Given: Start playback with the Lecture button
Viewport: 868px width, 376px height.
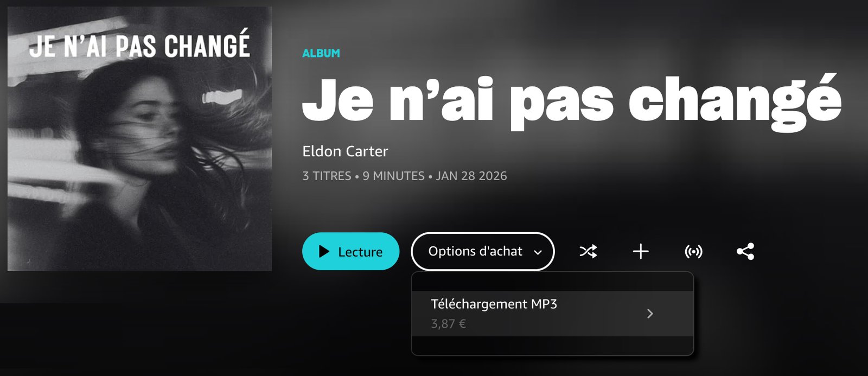Looking at the screenshot, I should (x=350, y=251).
